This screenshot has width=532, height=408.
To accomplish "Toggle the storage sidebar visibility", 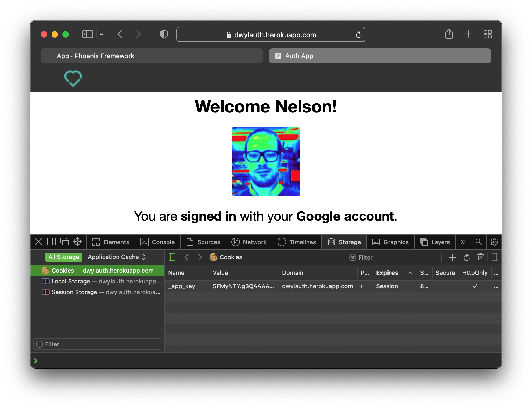I will 172,257.
